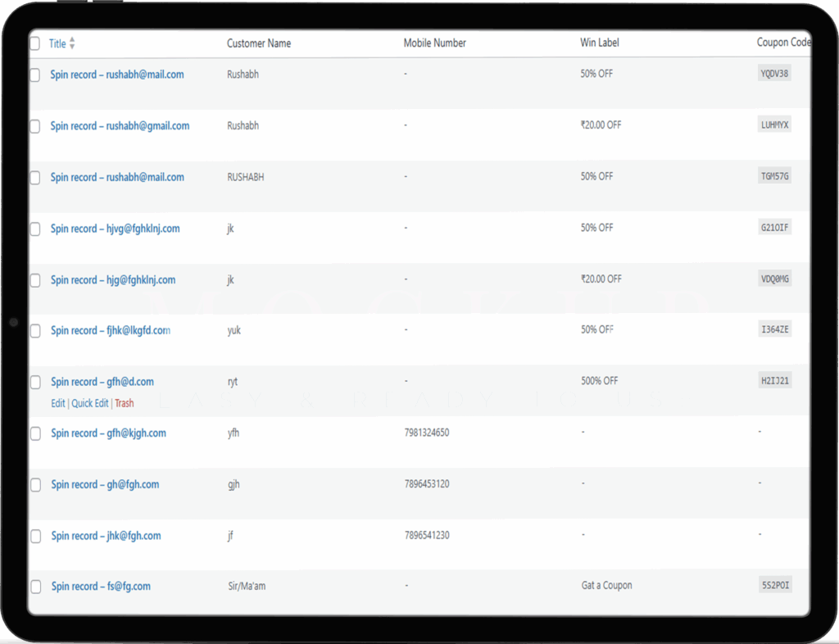
Task: Open Spin record – jhk@fgh.com
Action: point(106,536)
